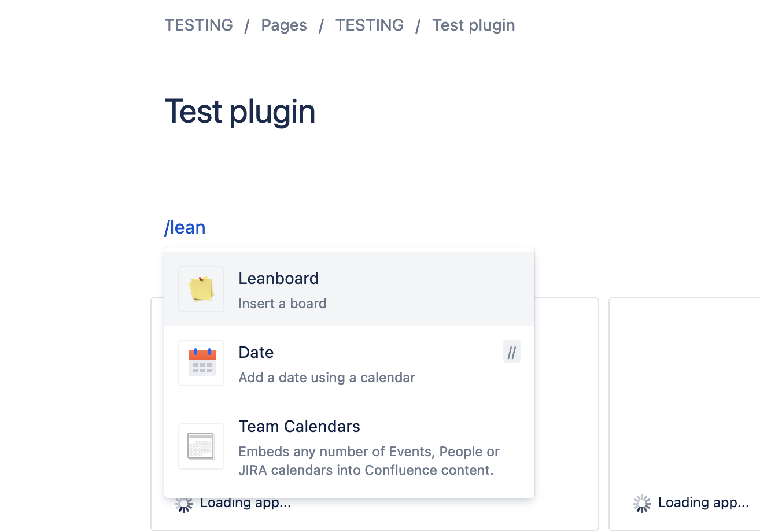Click the loading spinner in the right app card

click(642, 504)
